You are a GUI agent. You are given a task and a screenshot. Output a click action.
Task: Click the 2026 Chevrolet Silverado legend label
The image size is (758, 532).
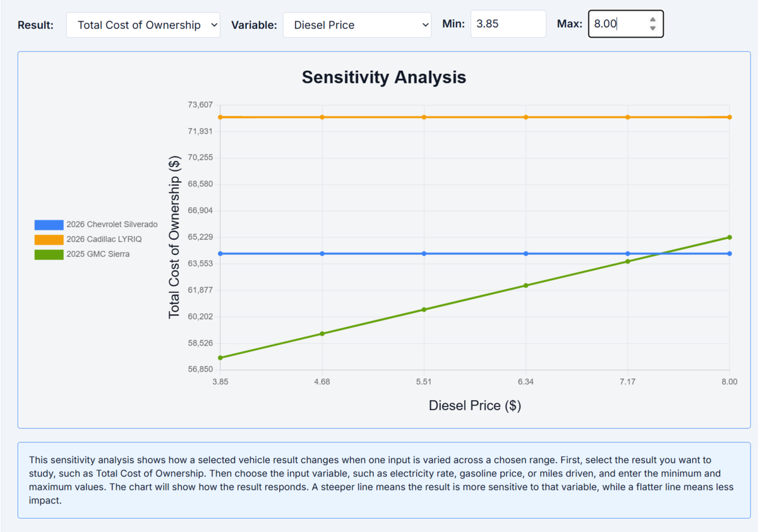(x=112, y=225)
